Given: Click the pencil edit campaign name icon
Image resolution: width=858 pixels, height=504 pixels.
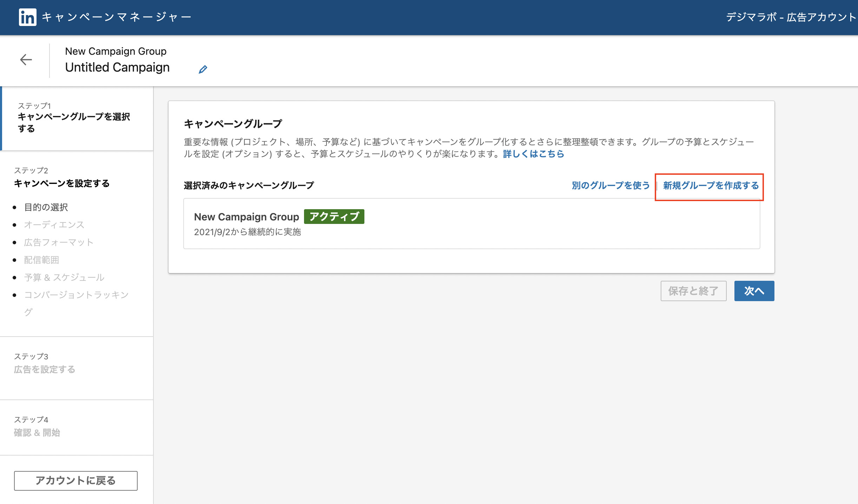Looking at the screenshot, I should pyautogui.click(x=203, y=69).
